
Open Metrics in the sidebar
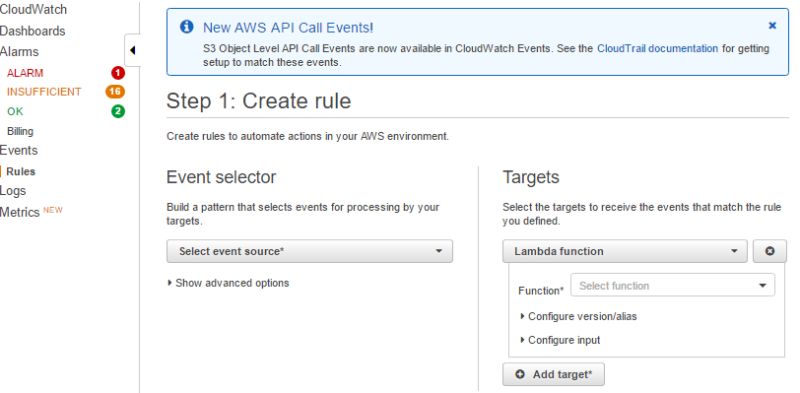[20, 212]
